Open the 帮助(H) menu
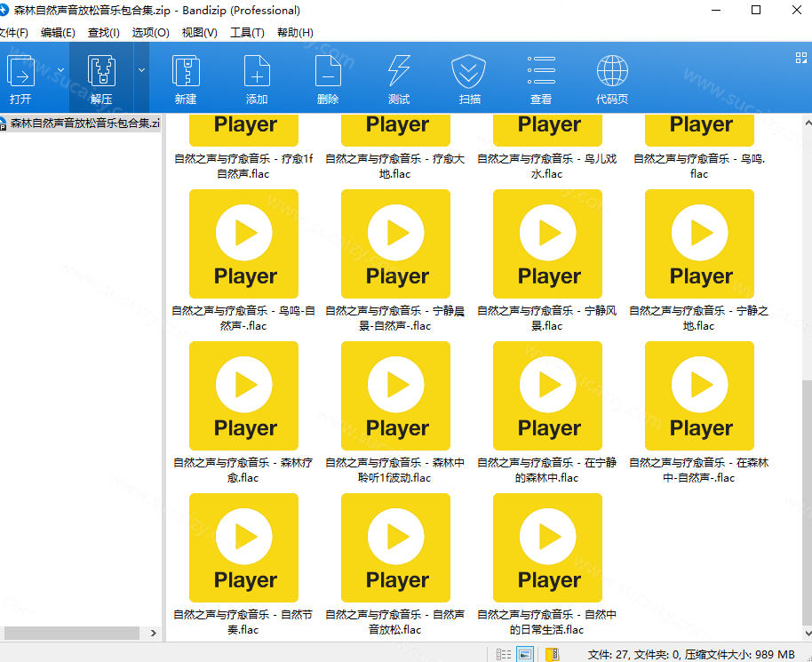This screenshot has width=812, height=662. pos(295,33)
